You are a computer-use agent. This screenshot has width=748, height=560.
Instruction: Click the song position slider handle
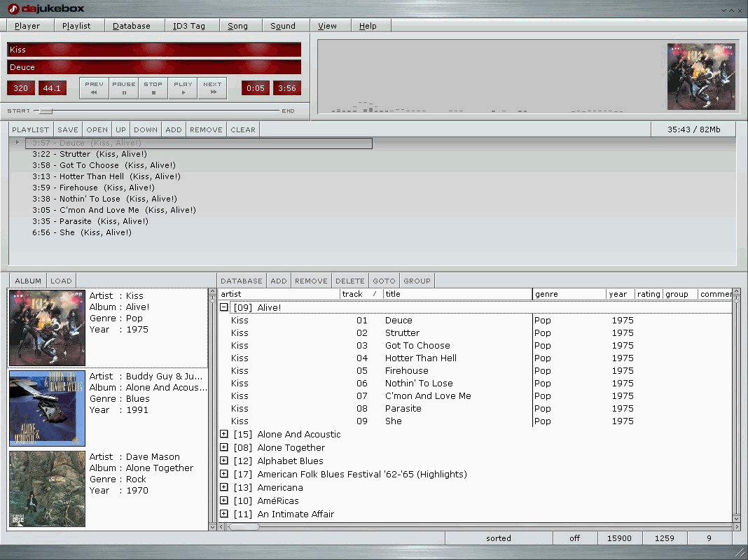[46, 111]
